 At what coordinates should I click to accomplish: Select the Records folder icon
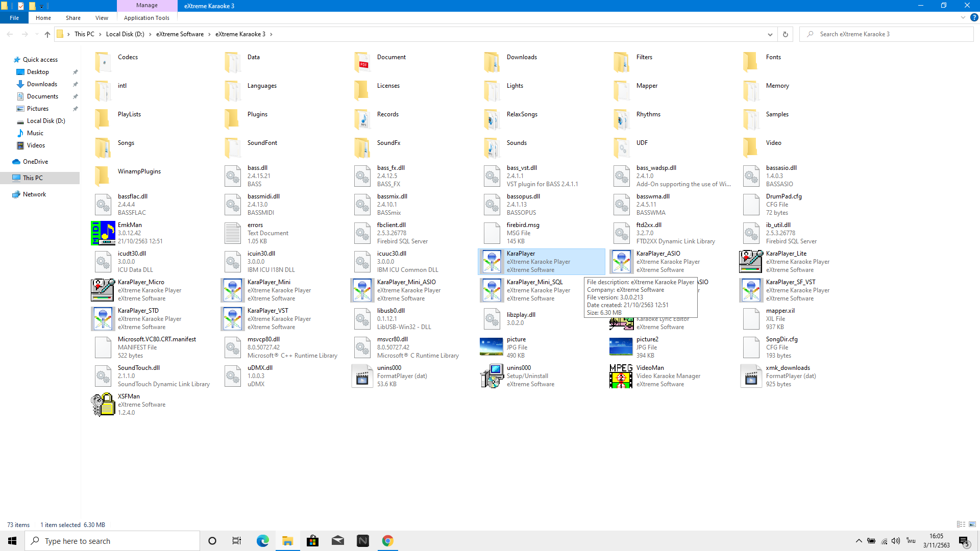coord(362,119)
